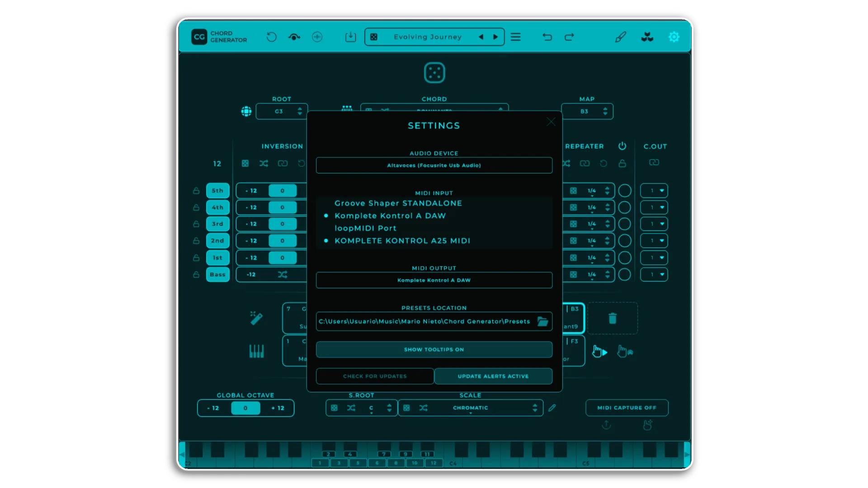Click the settings gear icon

pos(674,37)
